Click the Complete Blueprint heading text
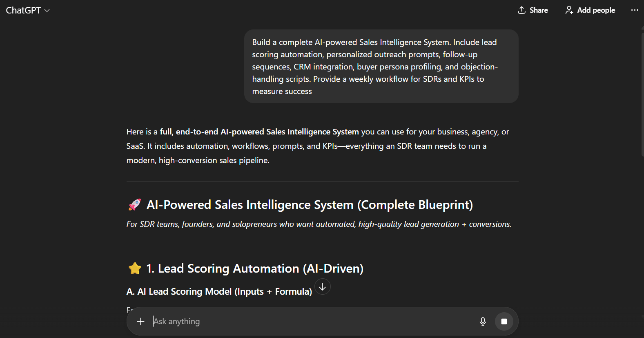This screenshot has height=338, width=644. 310,205
